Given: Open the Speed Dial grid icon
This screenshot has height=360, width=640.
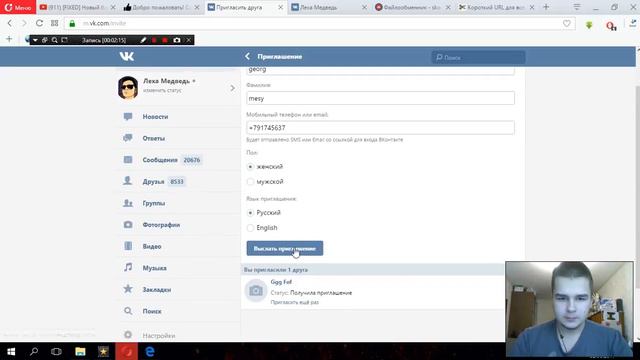Looking at the screenshot, I should [54, 23].
